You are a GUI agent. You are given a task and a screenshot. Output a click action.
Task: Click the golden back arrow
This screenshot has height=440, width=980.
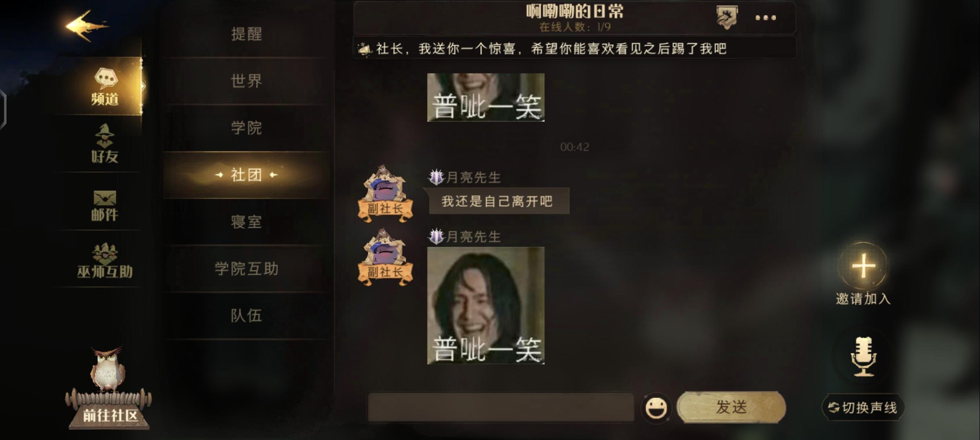click(x=87, y=26)
